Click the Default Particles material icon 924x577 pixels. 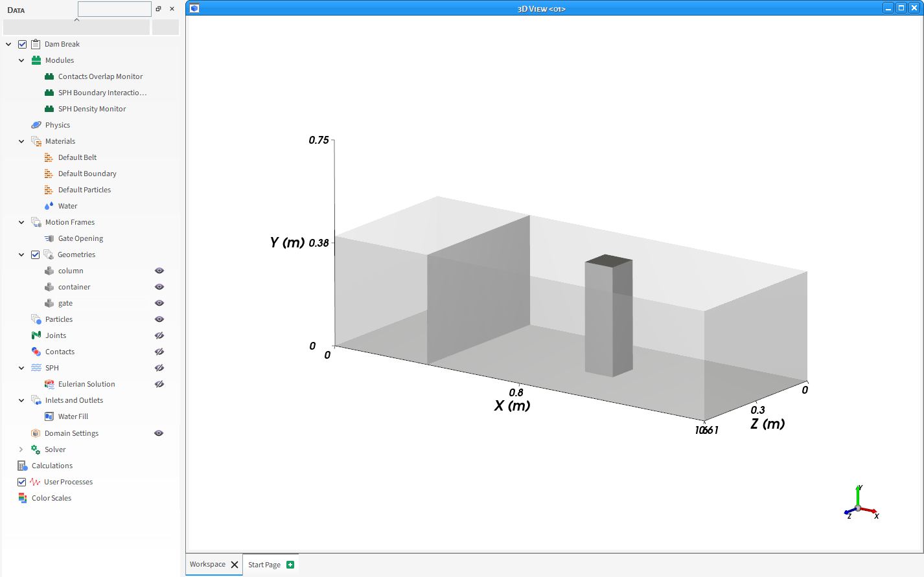pyautogui.click(x=49, y=190)
